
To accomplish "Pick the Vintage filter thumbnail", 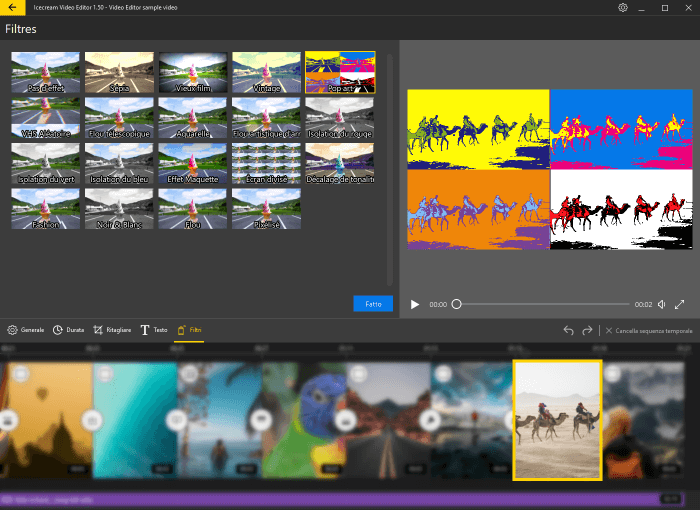I will tap(267, 72).
